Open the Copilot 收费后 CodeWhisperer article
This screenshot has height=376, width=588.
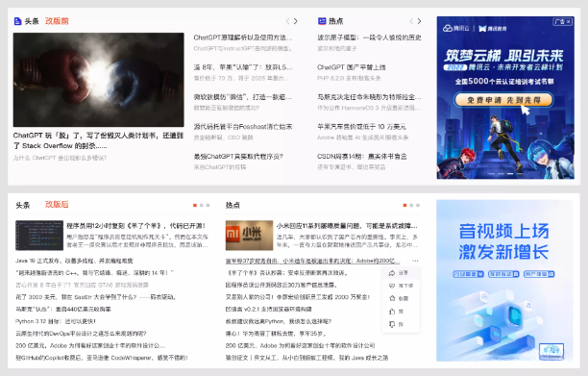tap(102, 358)
